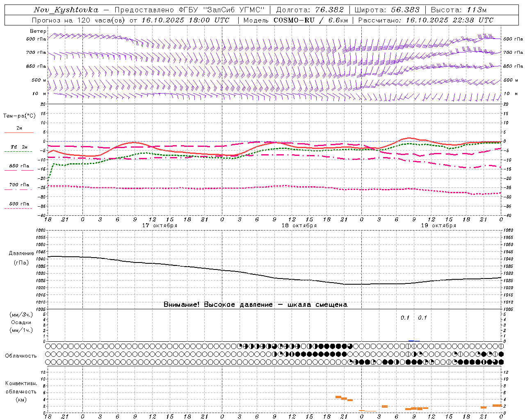Click the dashed sample line under 'Td 2м'
The width and height of the screenshot is (525, 420).
[x=18, y=151]
